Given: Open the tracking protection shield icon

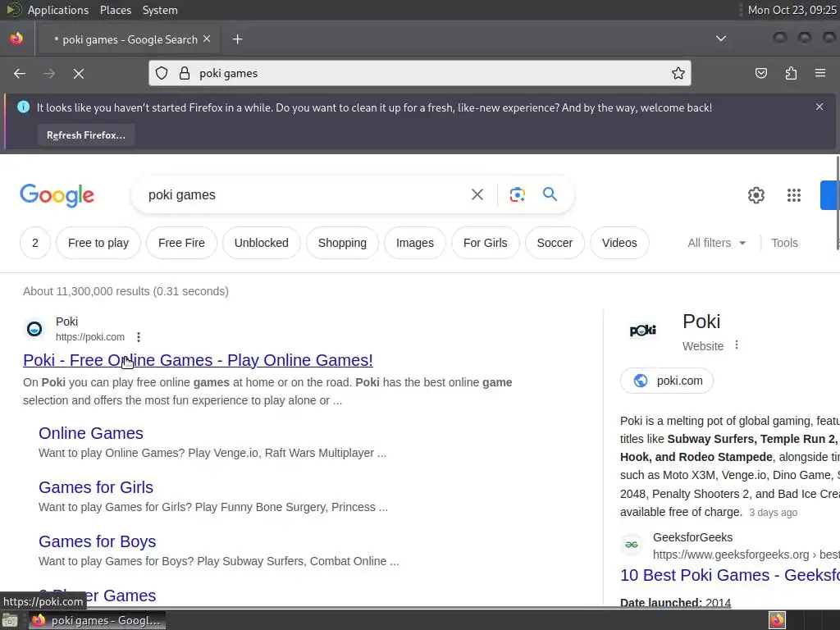Looking at the screenshot, I should click(162, 73).
